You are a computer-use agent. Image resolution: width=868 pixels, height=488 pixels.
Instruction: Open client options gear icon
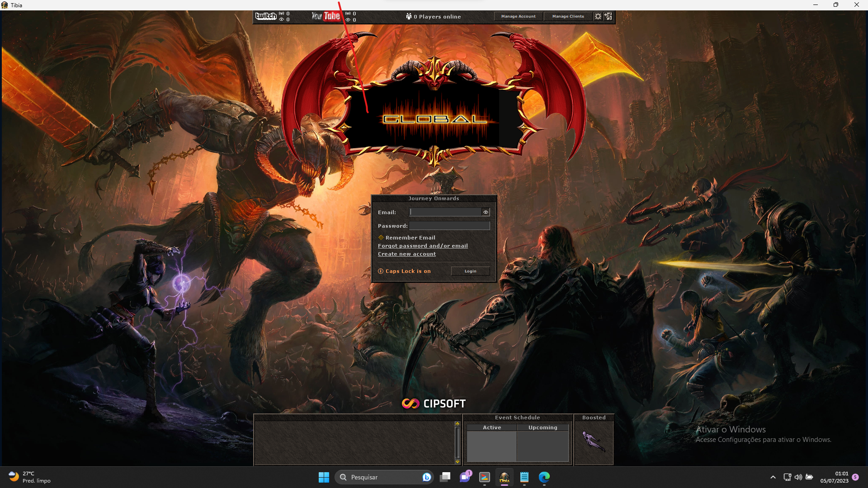(x=598, y=16)
